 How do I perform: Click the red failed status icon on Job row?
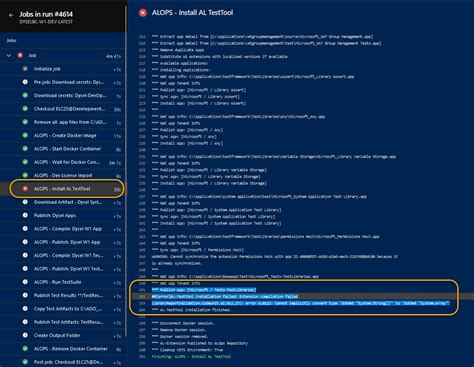coord(20,55)
